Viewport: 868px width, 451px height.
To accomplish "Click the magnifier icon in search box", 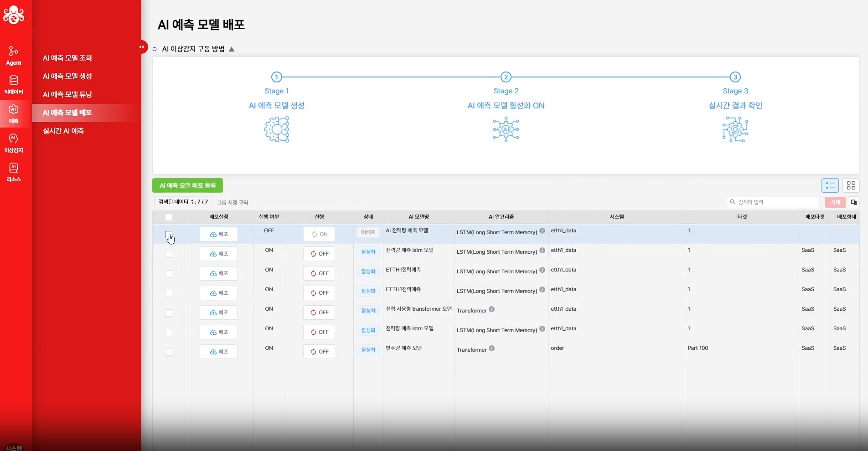I will (733, 202).
